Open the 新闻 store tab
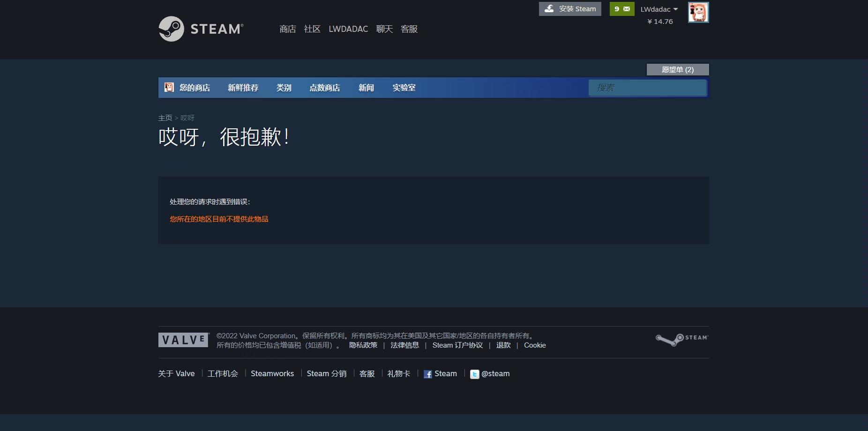The height and width of the screenshot is (431, 868). coord(366,88)
